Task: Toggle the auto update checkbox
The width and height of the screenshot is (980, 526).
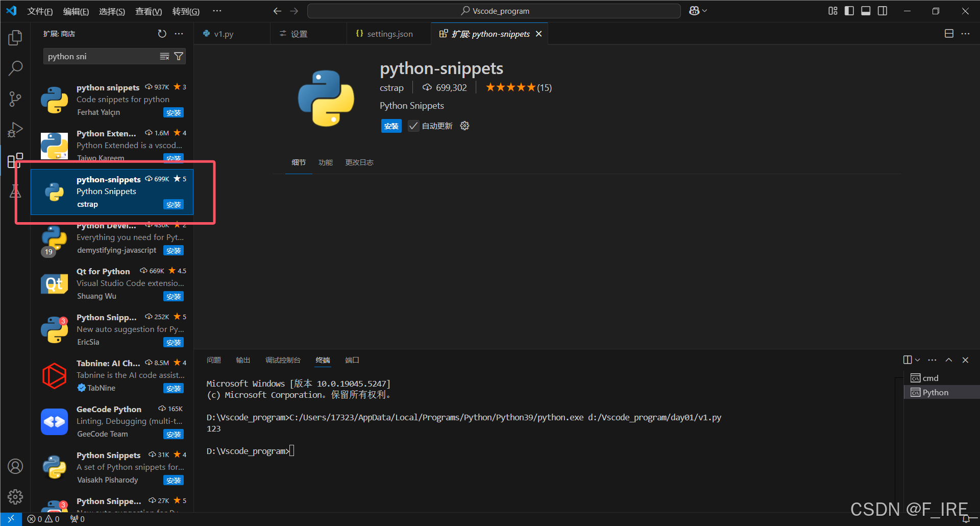Action: [x=413, y=126]
